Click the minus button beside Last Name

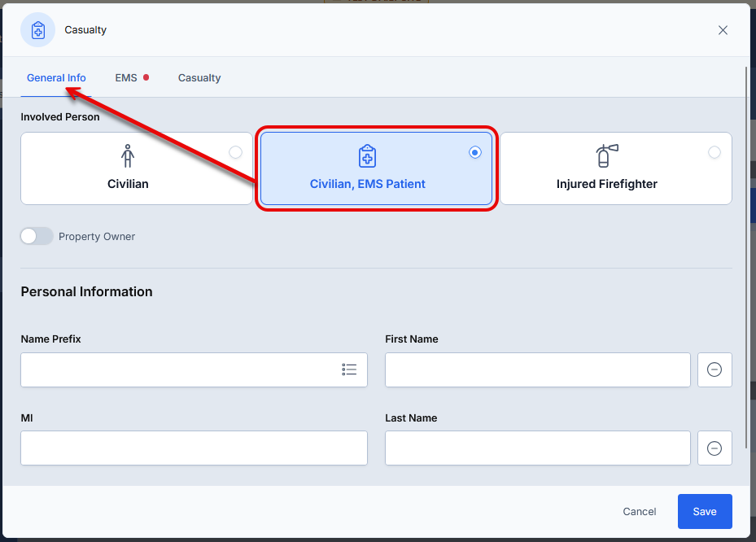(x=714, y=448)
